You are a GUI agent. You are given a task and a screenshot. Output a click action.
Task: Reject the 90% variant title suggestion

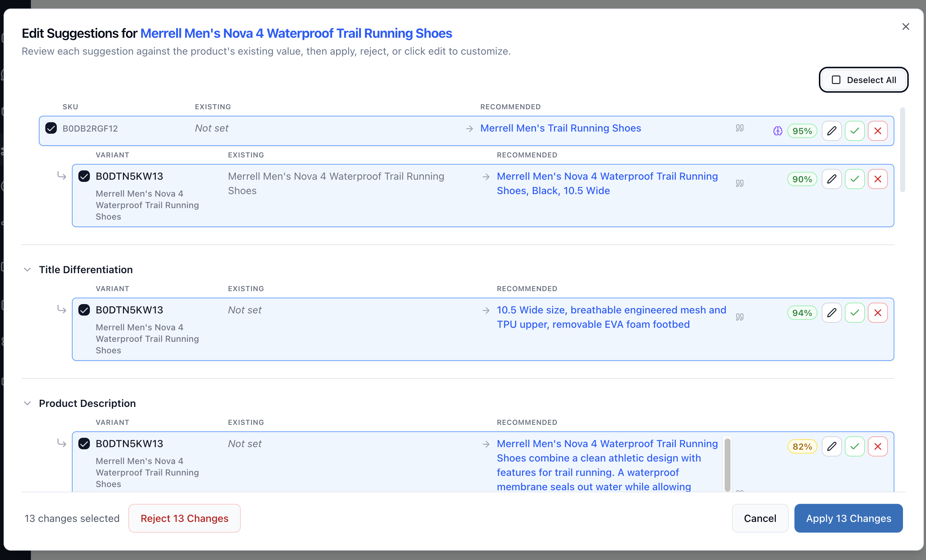pos(877,179)
